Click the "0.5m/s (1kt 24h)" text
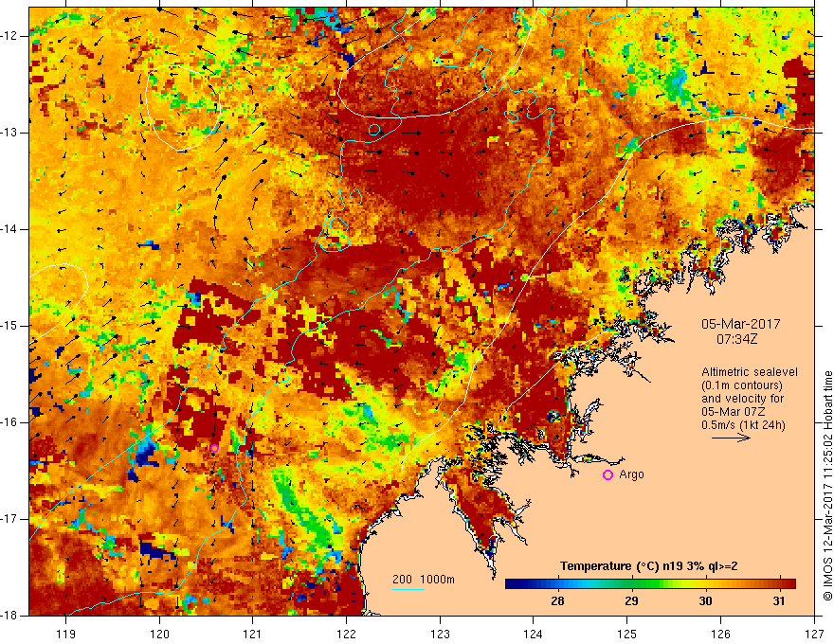This screenshot has width=834, height=644. click(x=743, y=424)
